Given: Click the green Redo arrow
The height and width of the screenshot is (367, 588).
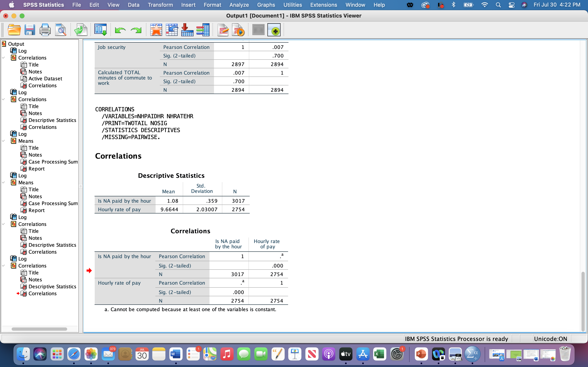Looking at the screenshot, I should [x=136, y=30].
